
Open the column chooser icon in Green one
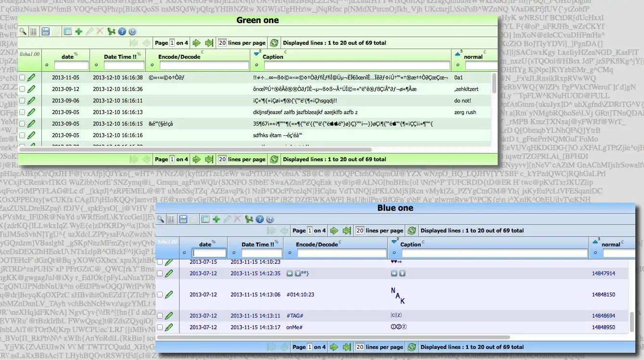click(33, 31)
